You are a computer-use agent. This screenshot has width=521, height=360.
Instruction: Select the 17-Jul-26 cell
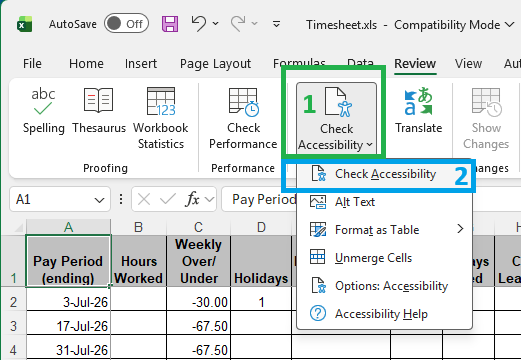click(68, 323)
